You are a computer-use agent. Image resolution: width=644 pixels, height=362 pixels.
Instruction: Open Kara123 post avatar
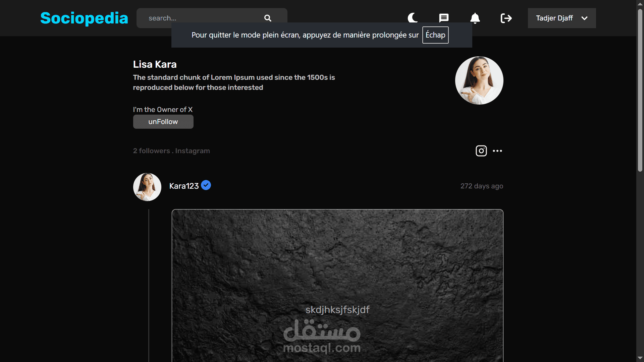pos(147,187)
